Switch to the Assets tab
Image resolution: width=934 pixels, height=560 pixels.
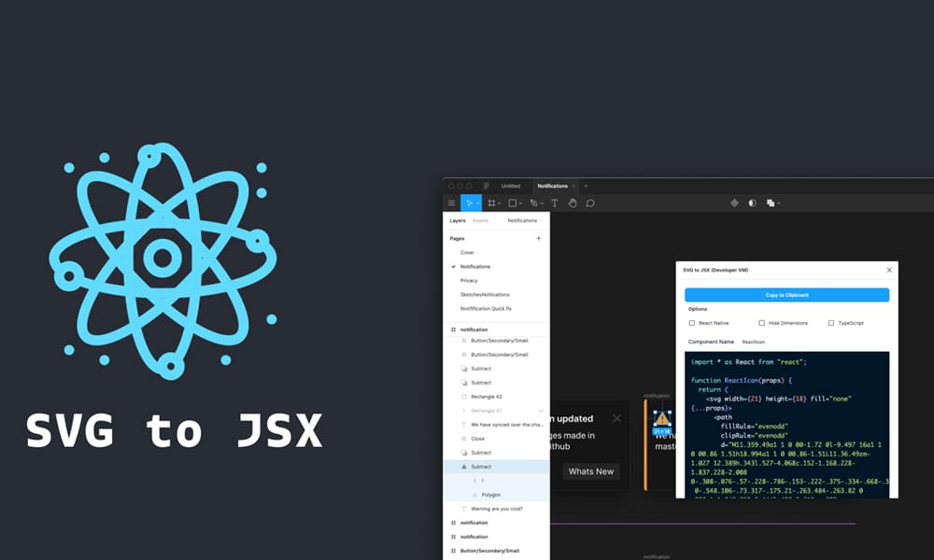pos(479,220)
